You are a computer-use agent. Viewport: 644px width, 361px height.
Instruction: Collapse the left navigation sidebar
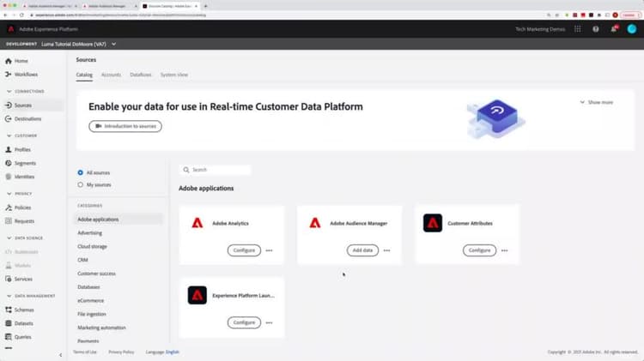[60, 355]
